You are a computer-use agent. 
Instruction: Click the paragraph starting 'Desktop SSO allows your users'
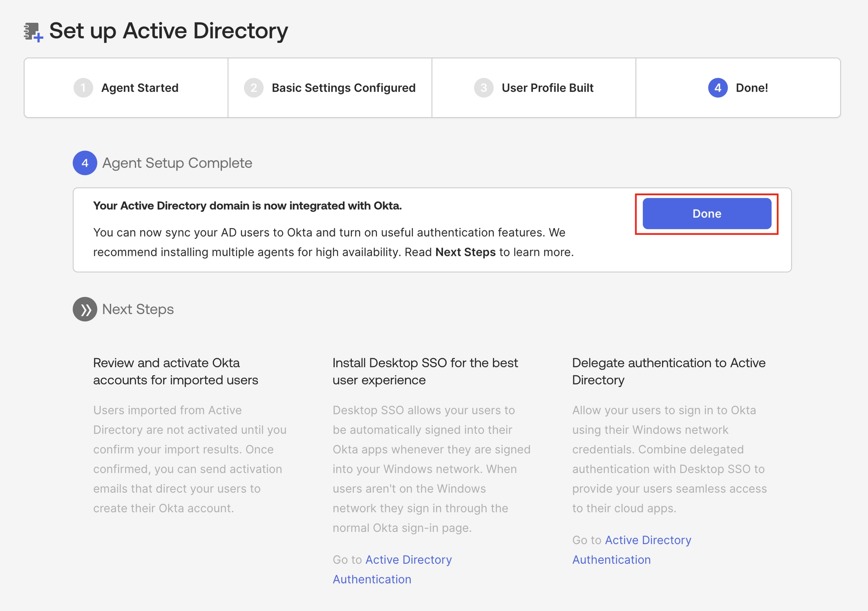431,469
